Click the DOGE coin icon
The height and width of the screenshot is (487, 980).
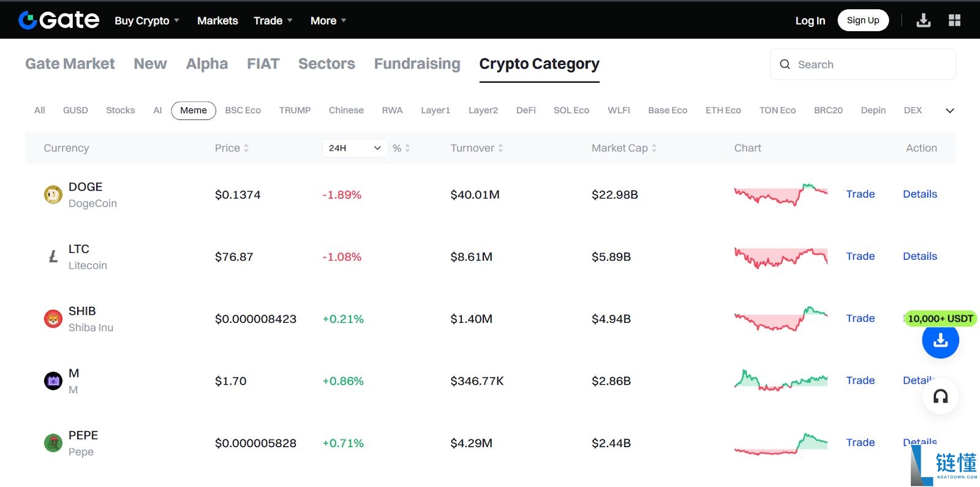(53, 195)
